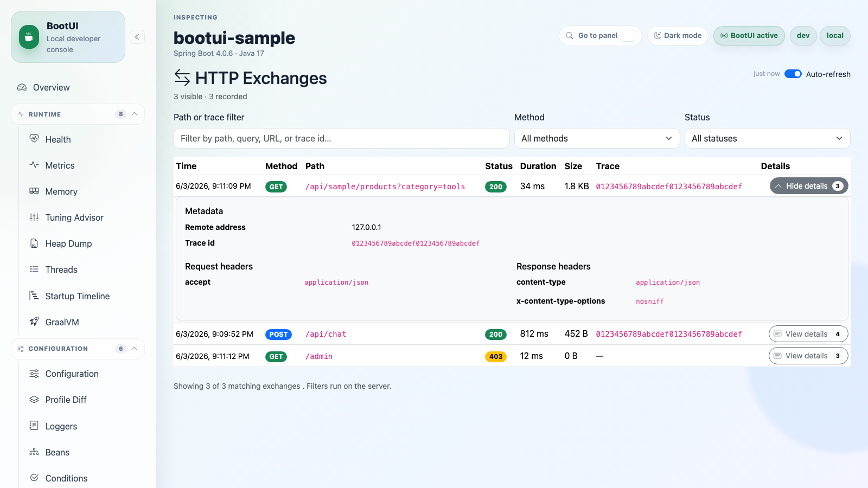
Task: Click the broadcast icon in BootUI active badge
Action: [724, 36]
